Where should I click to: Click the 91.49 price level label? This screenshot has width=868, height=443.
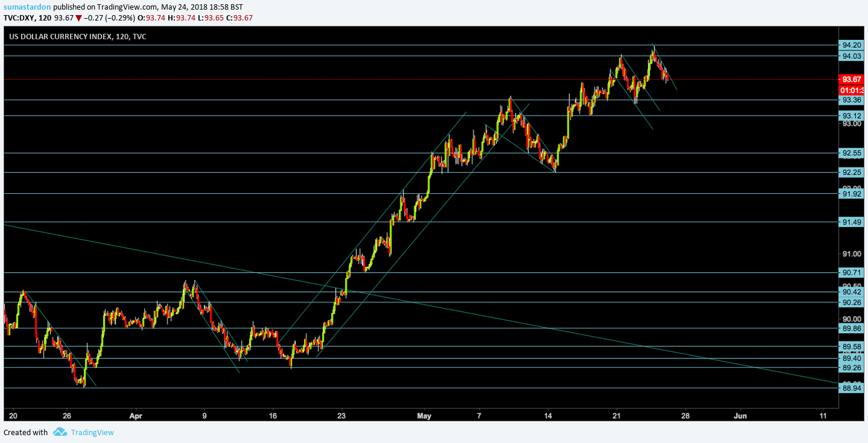pos(852,222)
